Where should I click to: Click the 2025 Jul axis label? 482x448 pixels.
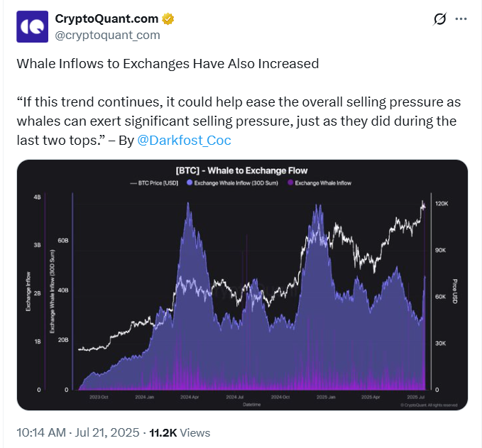tap(415, 397)
